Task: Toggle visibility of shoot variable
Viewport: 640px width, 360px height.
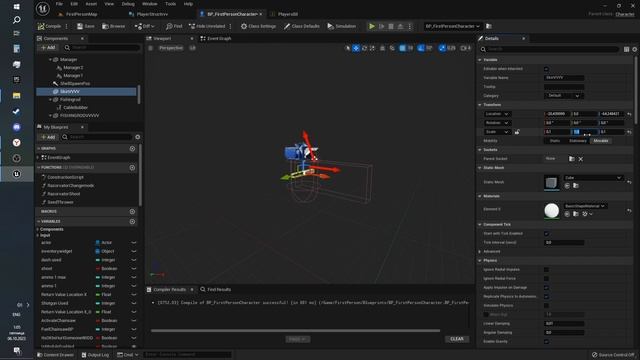Action: (x=133, y=269)
